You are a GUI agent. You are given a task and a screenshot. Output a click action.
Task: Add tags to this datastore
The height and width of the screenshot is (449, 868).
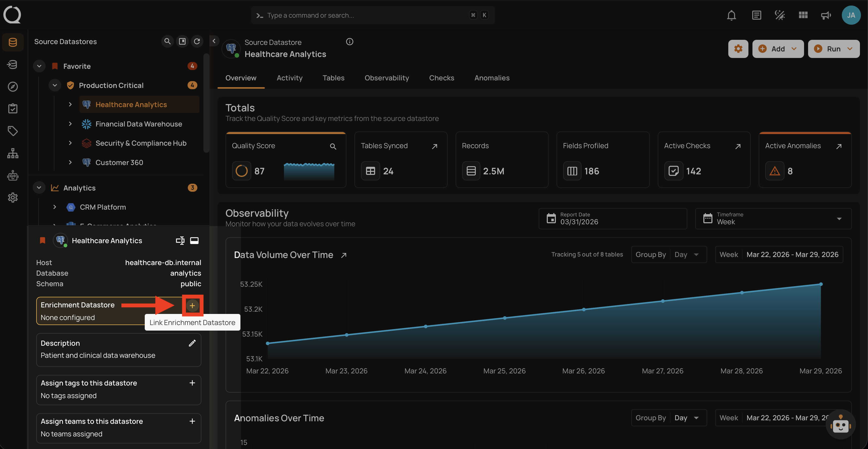192,383
